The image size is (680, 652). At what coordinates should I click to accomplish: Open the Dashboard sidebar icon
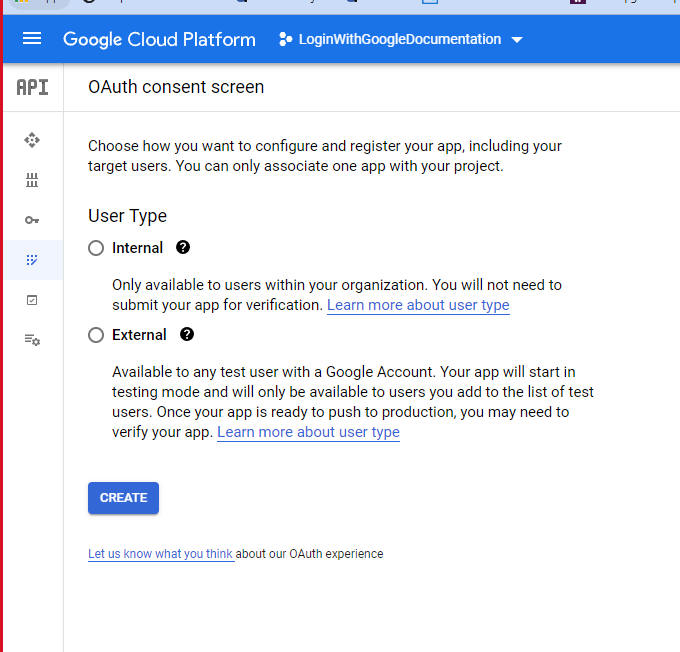click(32, 140)
